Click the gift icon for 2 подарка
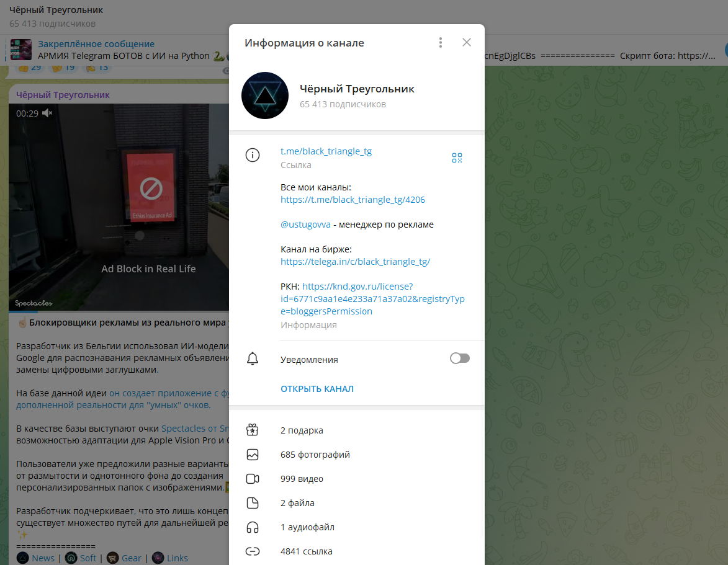The height and width of the screenshot is (565, 728). (x=253, y=430)
